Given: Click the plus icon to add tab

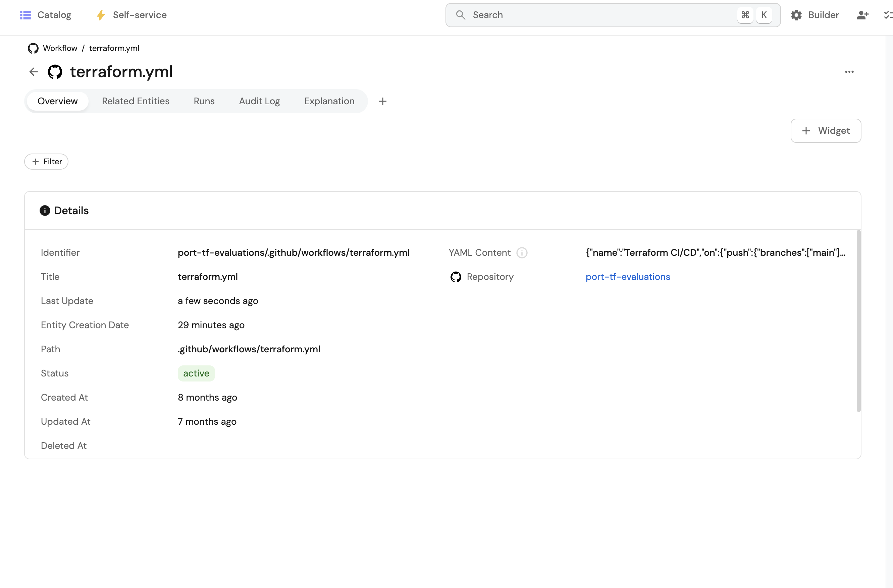Looking at the screenshot, I should pyautogui.click(x=382, y=101).
